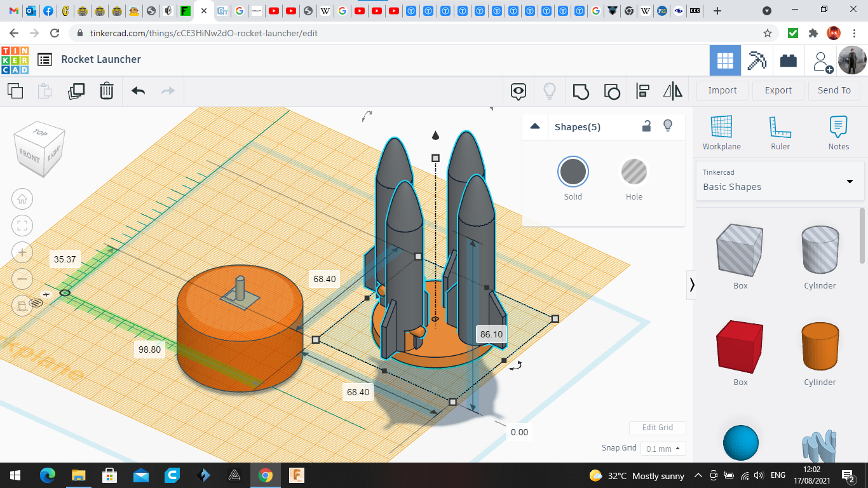Set shapes to Solid color
This screenshot has height=488, width=868.
[573, 172]
